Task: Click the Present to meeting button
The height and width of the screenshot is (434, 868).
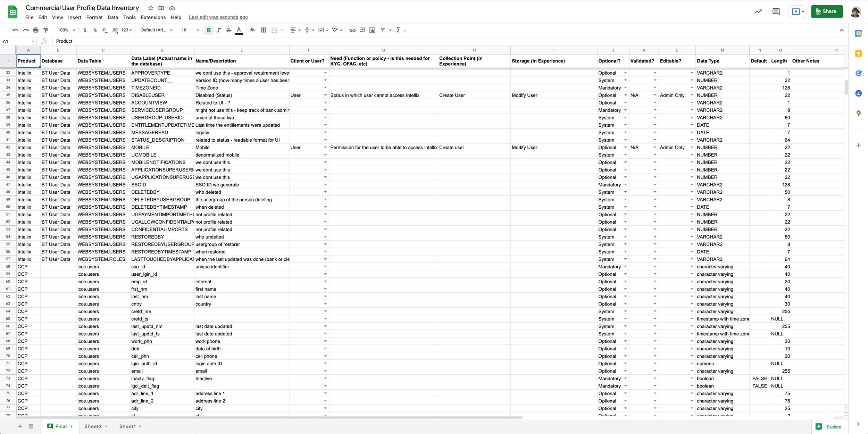Action: pos(797,11)
